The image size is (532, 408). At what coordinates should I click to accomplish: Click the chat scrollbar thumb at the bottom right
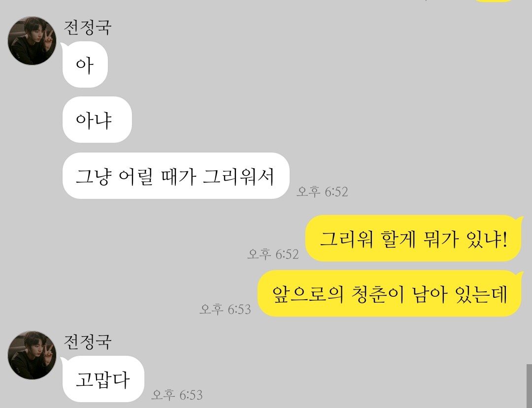tap(529, 386)
